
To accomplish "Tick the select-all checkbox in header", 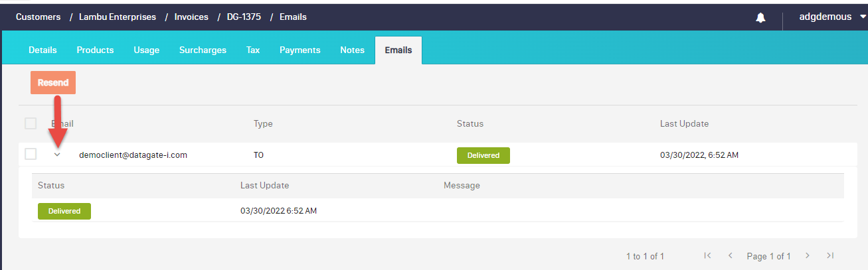I will (31, 123).
